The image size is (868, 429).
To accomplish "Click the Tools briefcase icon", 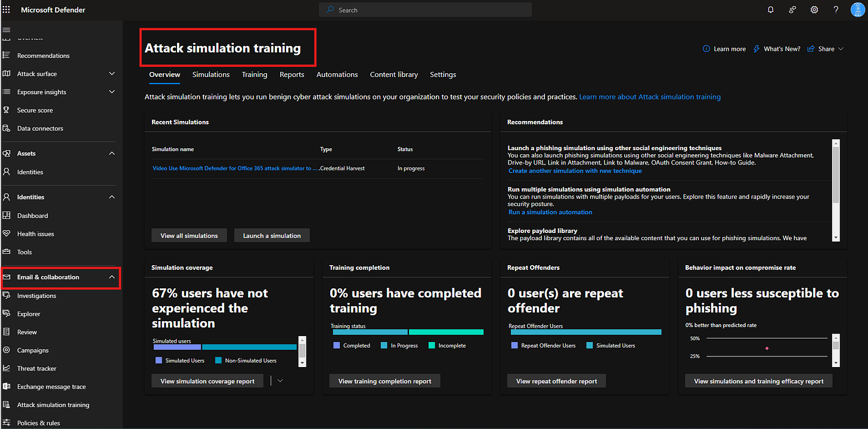I will pos(7,251).
